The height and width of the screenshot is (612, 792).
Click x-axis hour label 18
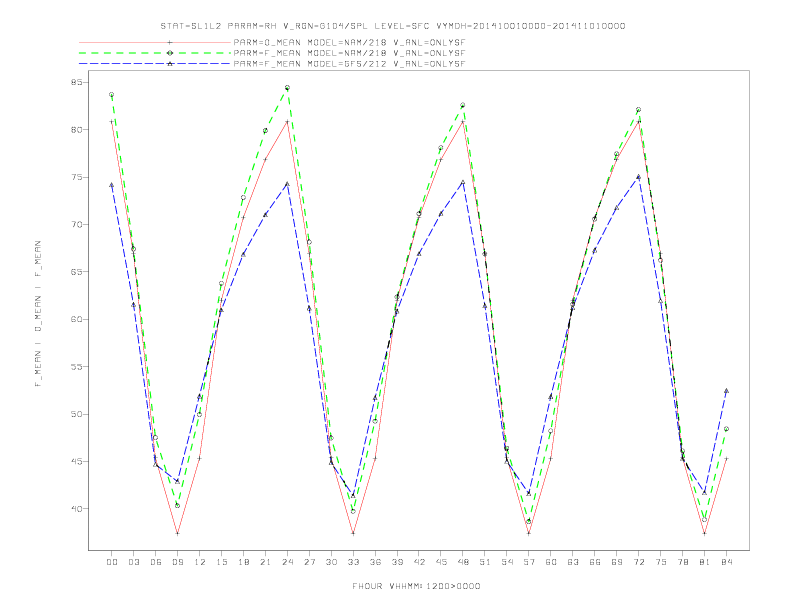pos(243,562)
